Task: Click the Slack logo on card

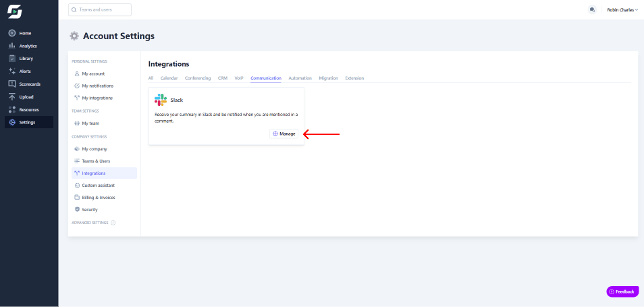Action: point(161,100)
